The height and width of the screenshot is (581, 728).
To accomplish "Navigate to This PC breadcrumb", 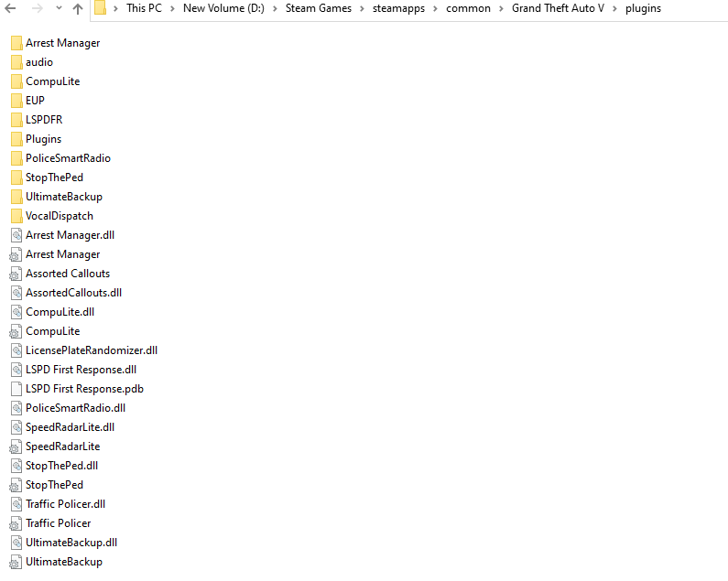I will point(144,8).
